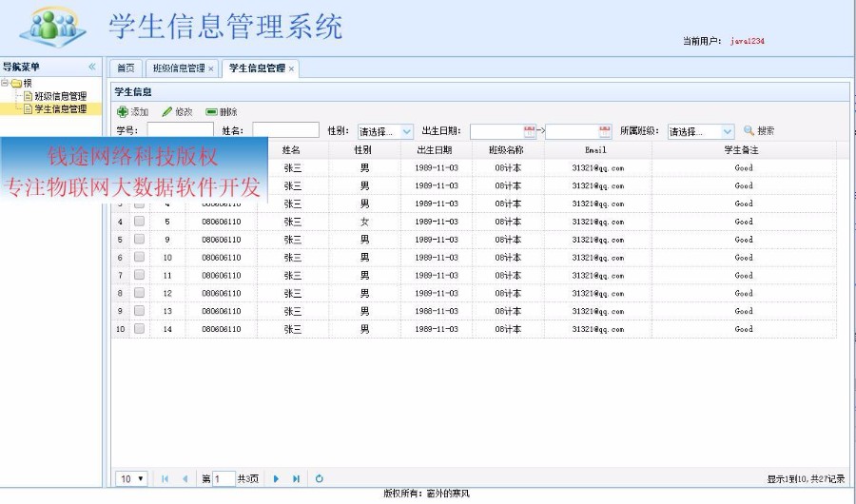Click the 女 gender cell
856x504 pixels.
tap(364, 222)
